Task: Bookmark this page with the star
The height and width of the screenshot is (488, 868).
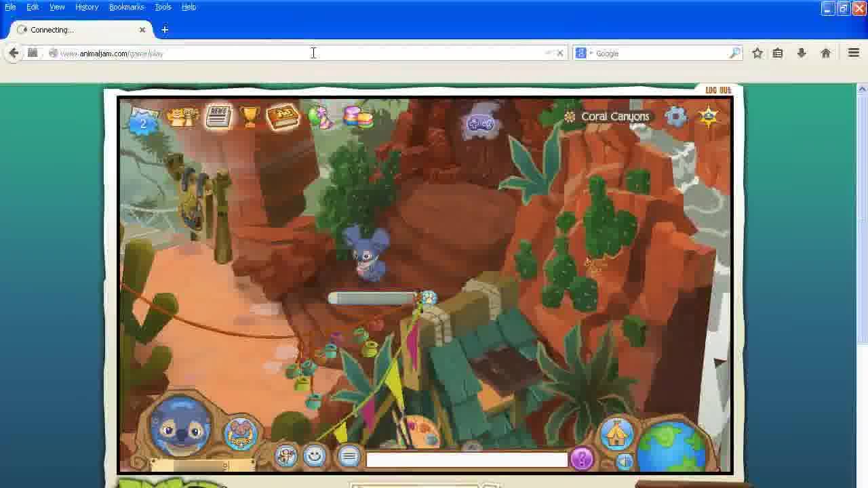Action: click(x=757, y=53)
